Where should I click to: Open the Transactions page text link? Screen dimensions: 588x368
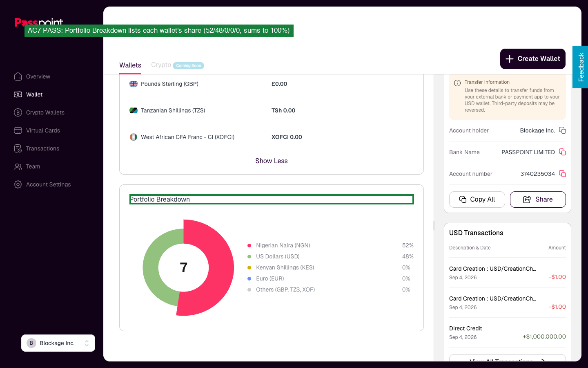(x=42, y=148)
